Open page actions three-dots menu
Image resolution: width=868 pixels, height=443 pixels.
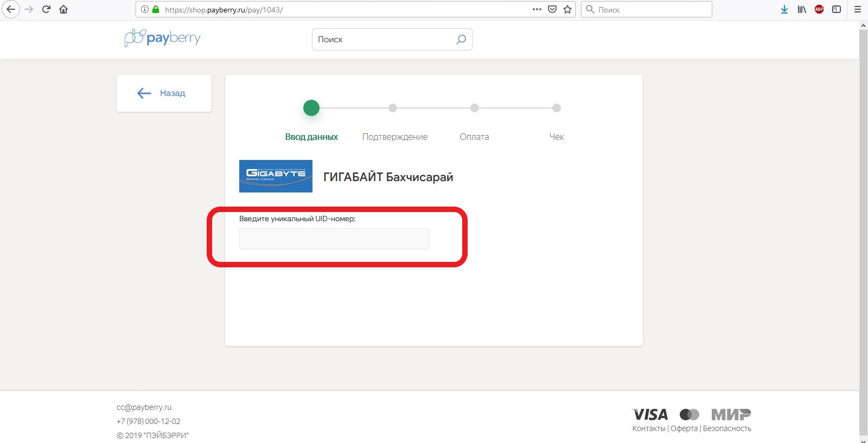click(x=537, y=9)
